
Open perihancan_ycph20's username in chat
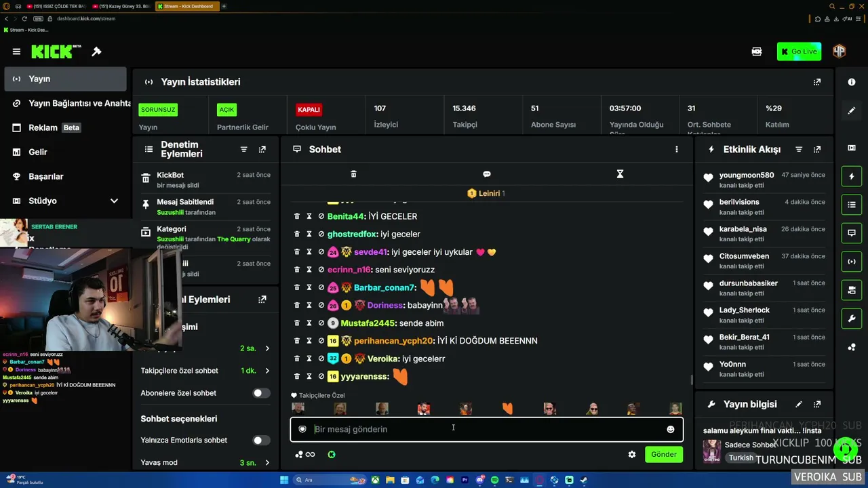click(393, 341)
